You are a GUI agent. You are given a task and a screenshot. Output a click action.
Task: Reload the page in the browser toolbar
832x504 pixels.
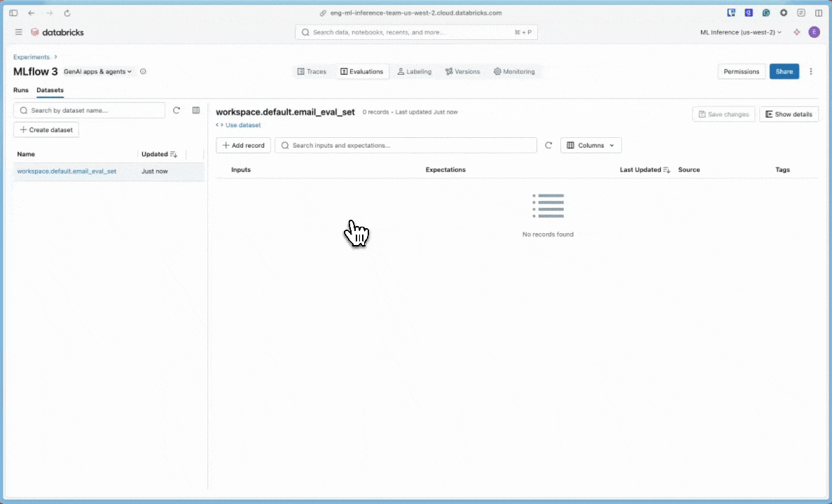click(67, 13)
